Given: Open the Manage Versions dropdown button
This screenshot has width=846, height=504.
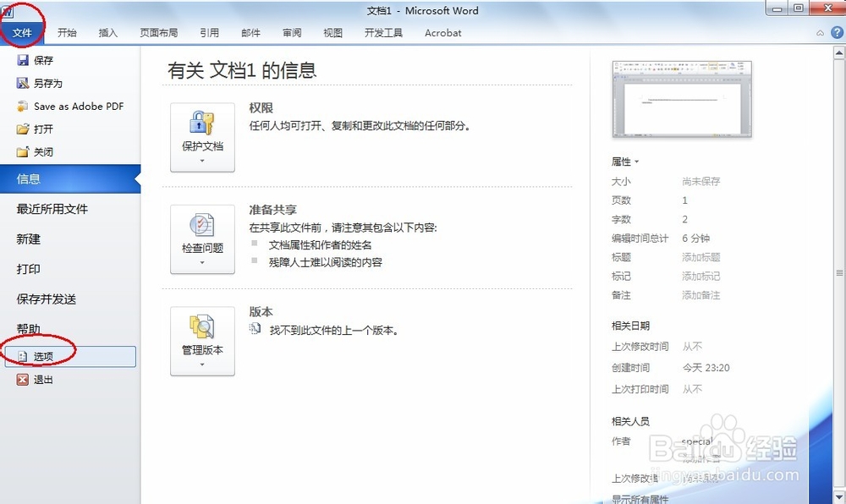Looking at the screenshot, I should 202,341.
